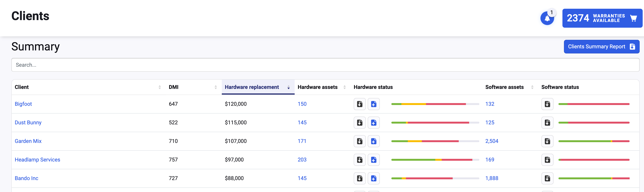
Task: Add hardware document for Headlamp Services
Action: (374, 160)
